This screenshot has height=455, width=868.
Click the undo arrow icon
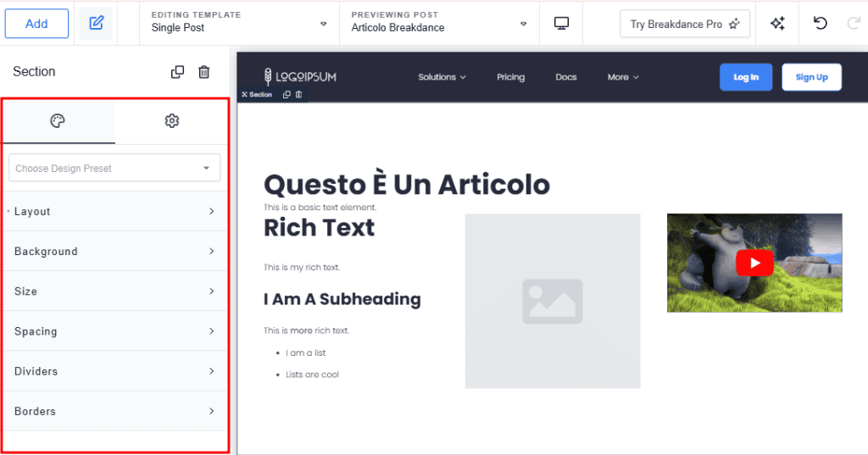(820, 23)
